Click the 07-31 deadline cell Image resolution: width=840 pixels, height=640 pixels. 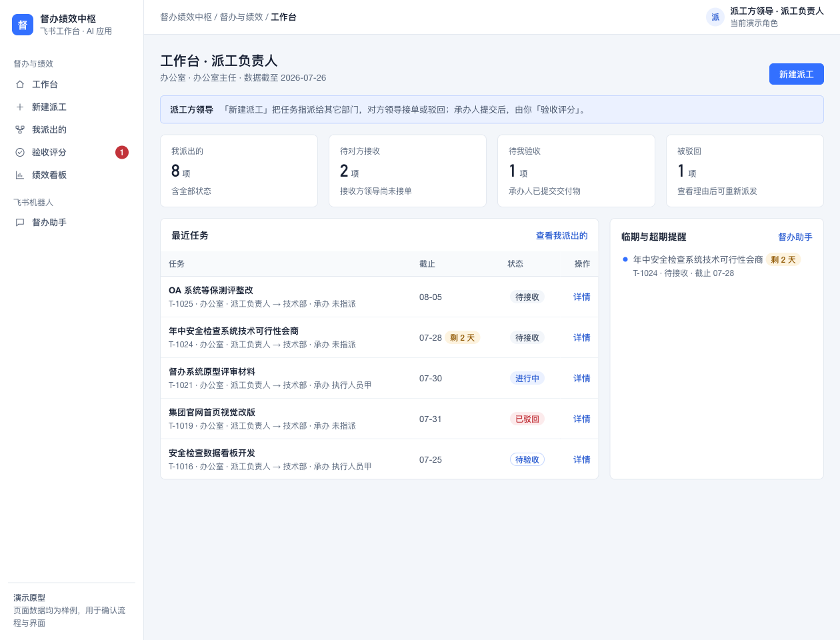(x=431, y=419)
